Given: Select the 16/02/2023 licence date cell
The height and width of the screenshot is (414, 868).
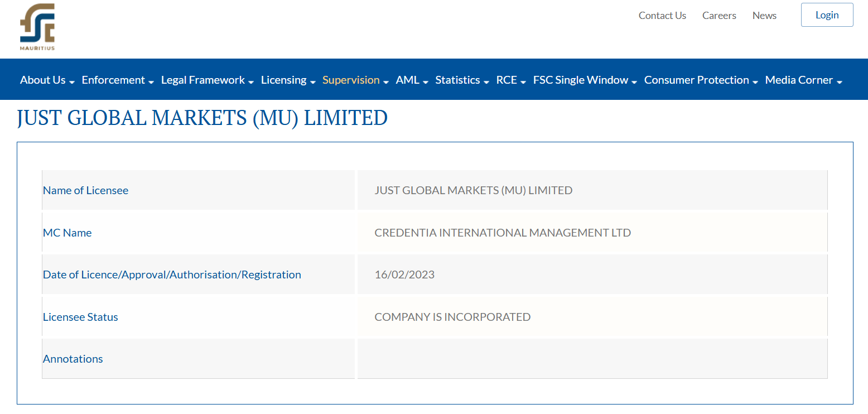Looking at the screenshot, I should tap(404, 275).
